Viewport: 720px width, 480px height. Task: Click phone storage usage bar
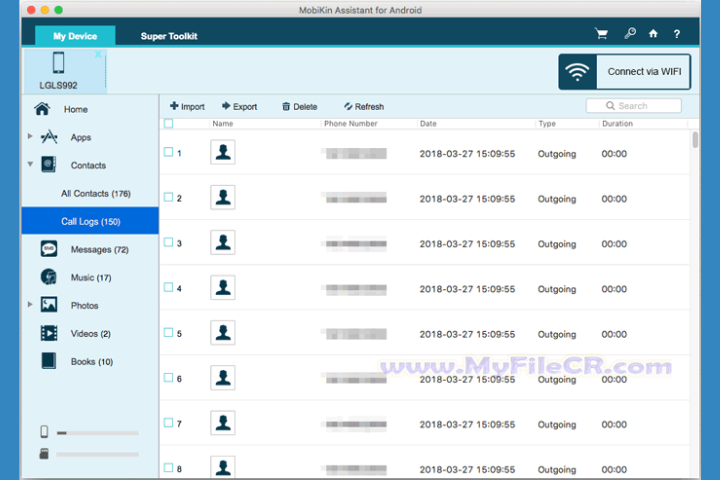click(x=98, y=433)
